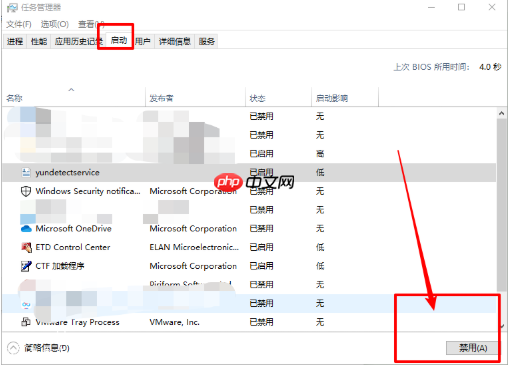Click the yundetectservice row icon
Viewport: 509px width, 366px height.
[x=26, y=172]
